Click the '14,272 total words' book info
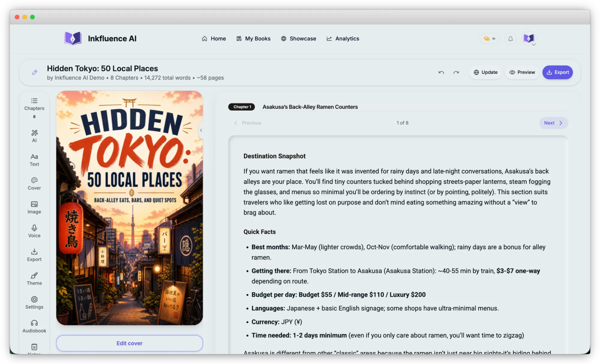Viewport: 600px width, 364px height. click(167, 78)
